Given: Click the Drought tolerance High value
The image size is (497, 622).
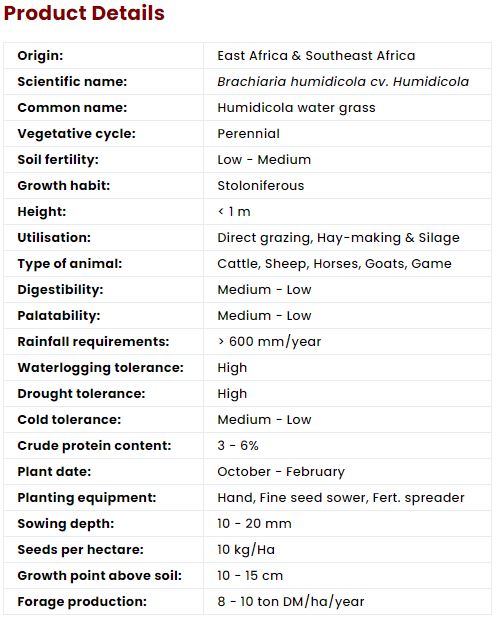Looking at the screenshot, I should pos(232,394).
